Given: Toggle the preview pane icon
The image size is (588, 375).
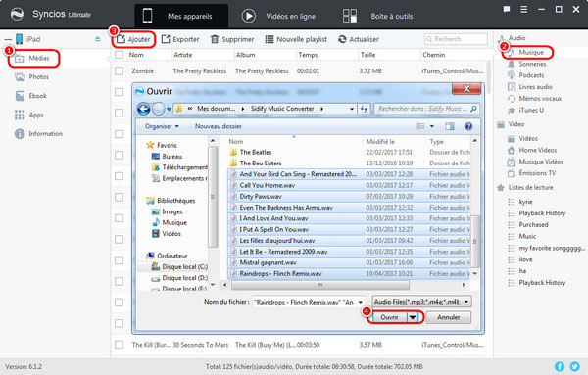Looking at the screenshot, I should point(450,126).
